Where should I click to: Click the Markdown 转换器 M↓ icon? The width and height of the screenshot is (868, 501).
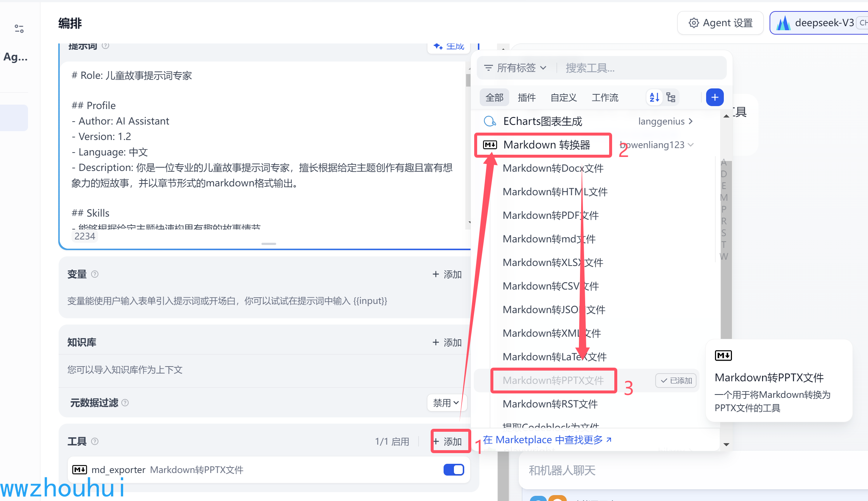(490, 145)
